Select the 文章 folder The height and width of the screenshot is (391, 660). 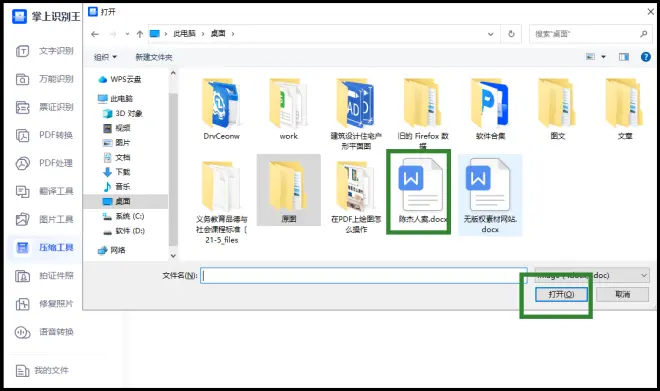coord(625,109)
